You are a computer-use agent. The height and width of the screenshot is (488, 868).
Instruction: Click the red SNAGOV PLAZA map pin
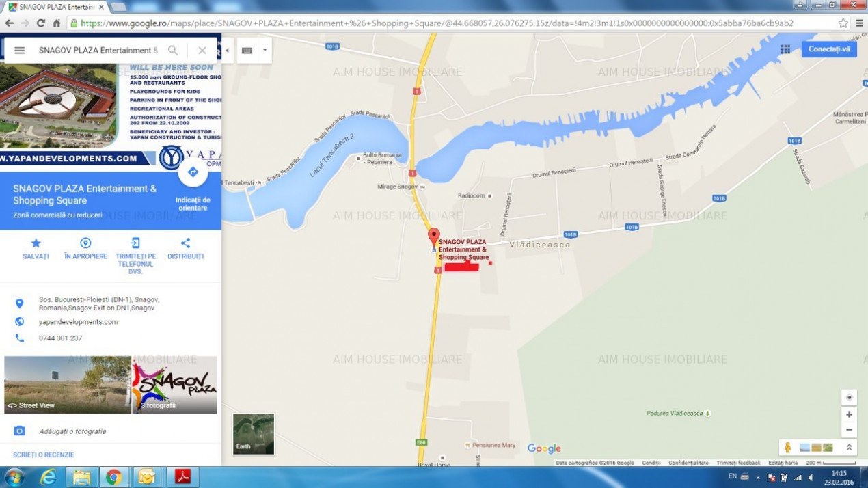pos(434,238)
